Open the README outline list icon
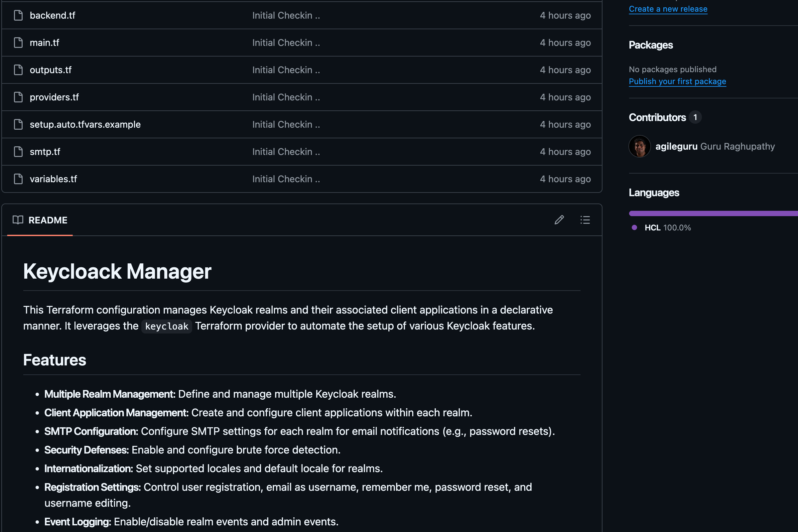Image resolution: width=798 pixels, height=532 pixels. click(x=585, y=220)
